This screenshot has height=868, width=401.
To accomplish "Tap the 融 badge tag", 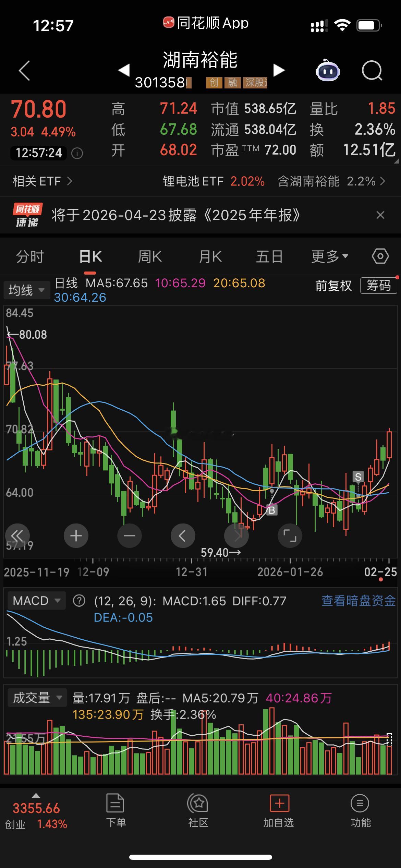I will 232,83.
